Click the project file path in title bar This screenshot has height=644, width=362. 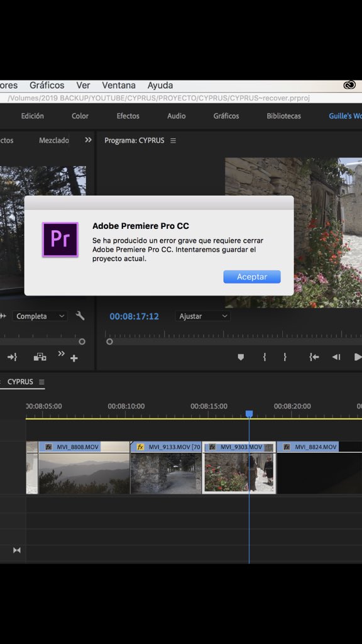click(159, 98)
